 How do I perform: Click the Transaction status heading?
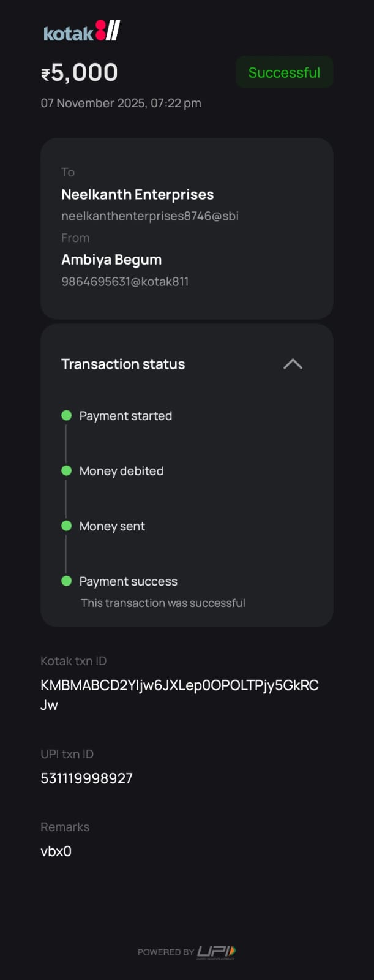(x=123, y=364)
